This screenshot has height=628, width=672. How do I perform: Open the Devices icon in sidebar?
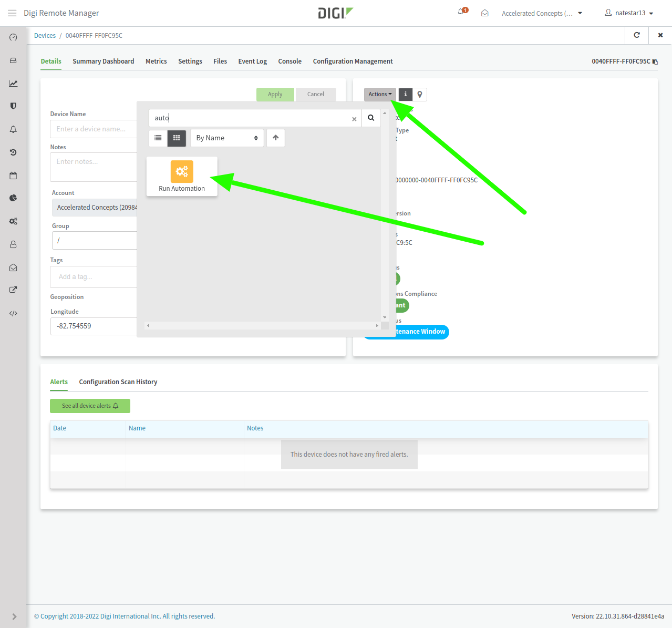click(13, 60)
